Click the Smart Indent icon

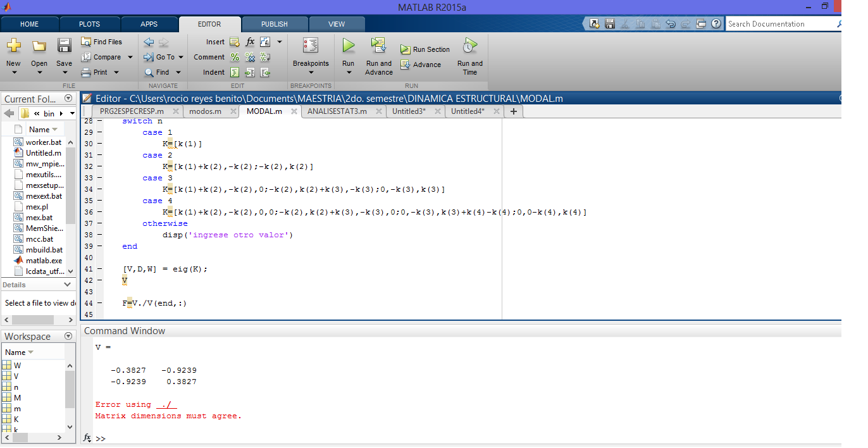pos(235,72)
